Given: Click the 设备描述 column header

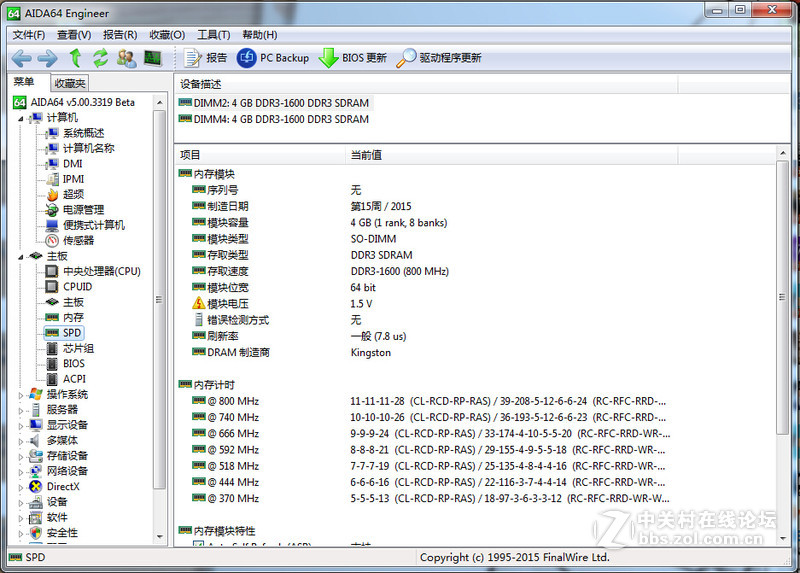Looking at the screenshot, I should point(427,85).
